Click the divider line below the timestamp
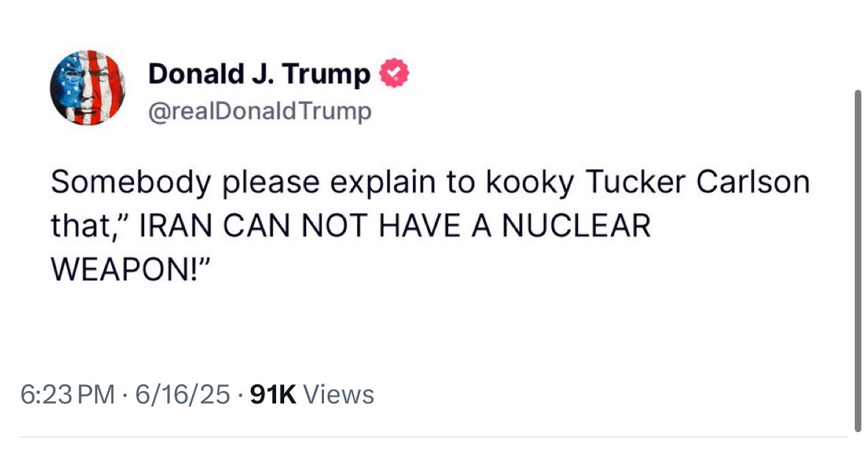 coord(434,437)
